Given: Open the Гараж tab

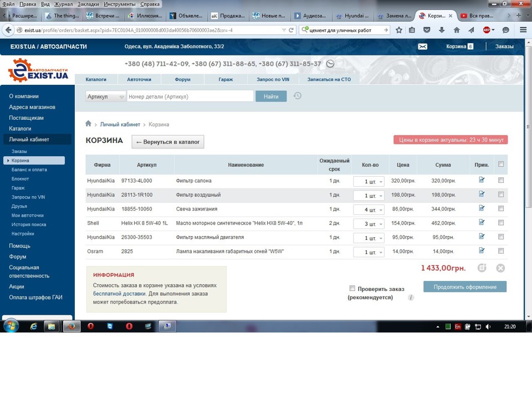Looking at the screenshot, I should [226, 79].
